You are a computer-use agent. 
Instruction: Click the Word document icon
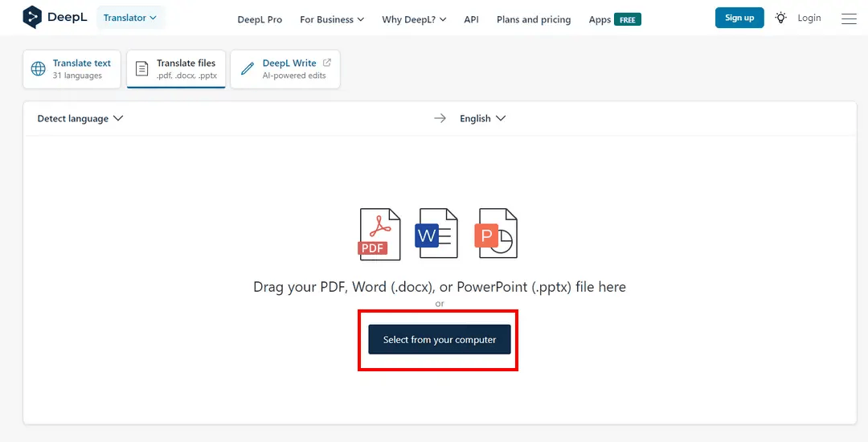pyautogui.click(x=436, y=234)
